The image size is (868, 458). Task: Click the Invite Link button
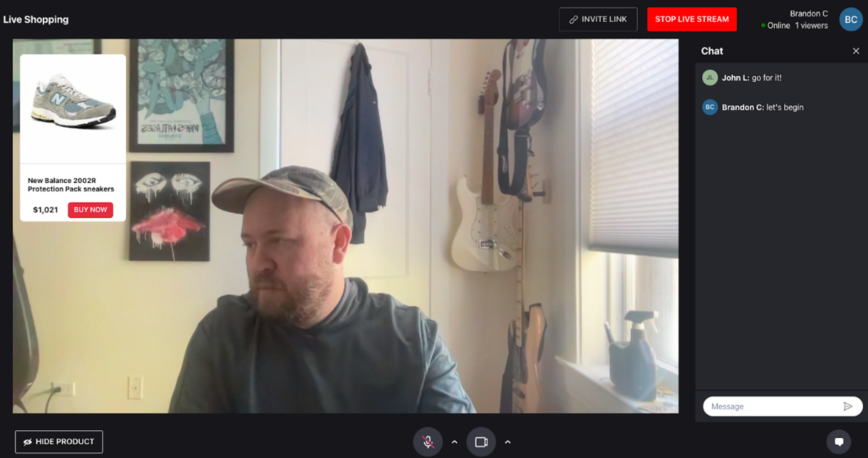pyautogui.click(x=599, y=19)
